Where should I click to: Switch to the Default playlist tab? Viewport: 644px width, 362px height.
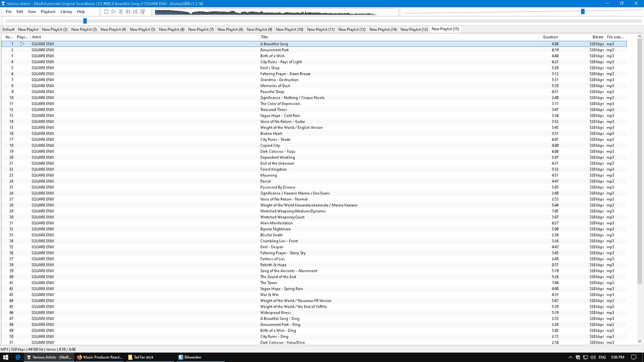point(9,29)
